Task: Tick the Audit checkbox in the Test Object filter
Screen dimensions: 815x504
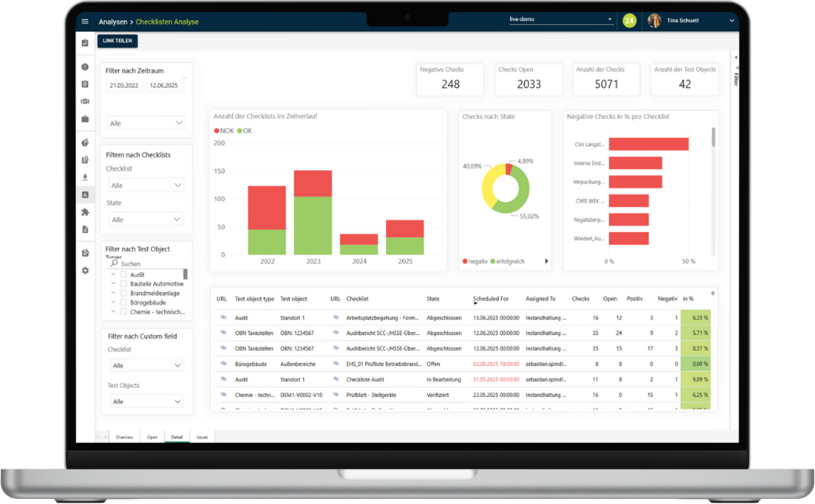Action: 124,275
